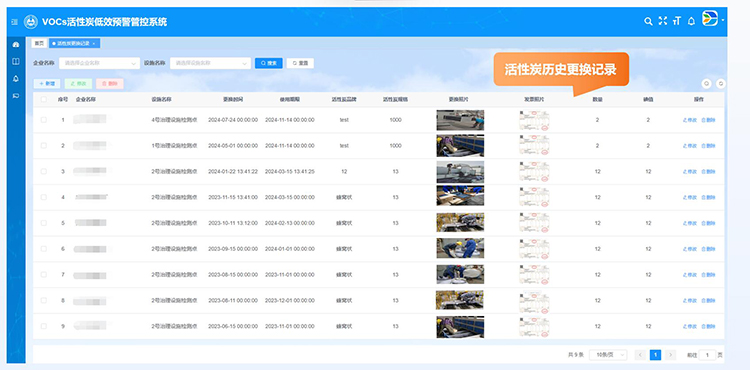Refresh the table via round refresh icon
Screen dimensions: 750x370
[x=720, y=84]
